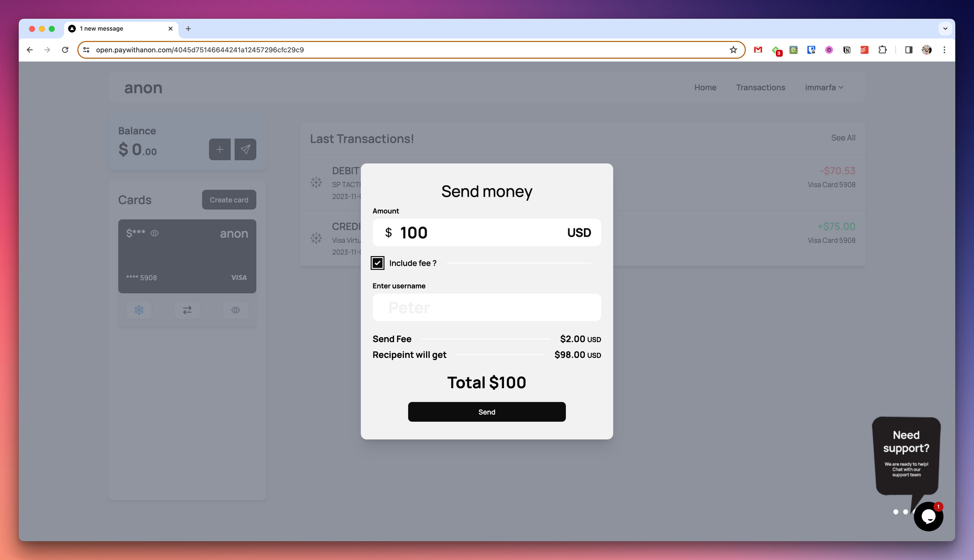Viewport: 974px width, 560px height.
Task: Reload the page
Action: pos(65,50)
